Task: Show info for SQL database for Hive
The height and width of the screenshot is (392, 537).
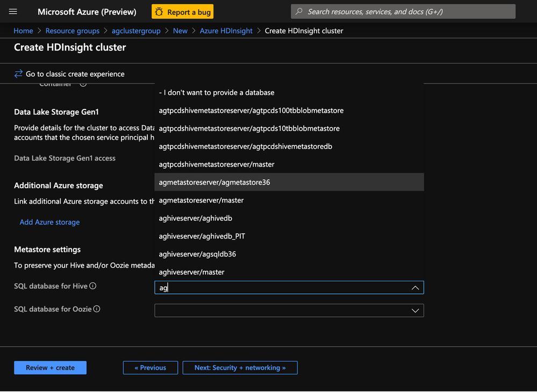Action: tap(93, 286)
